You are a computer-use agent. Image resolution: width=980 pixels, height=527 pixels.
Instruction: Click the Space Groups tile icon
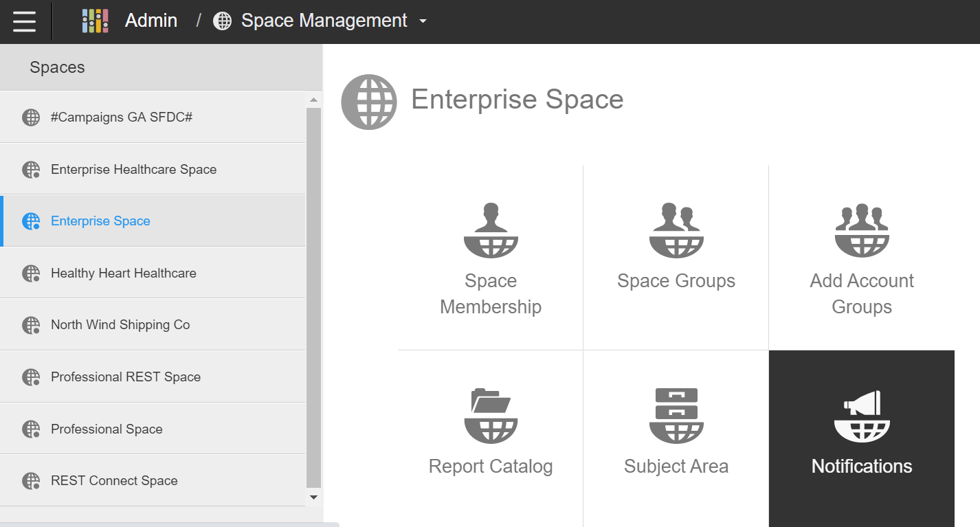click(x=676, y=230)
